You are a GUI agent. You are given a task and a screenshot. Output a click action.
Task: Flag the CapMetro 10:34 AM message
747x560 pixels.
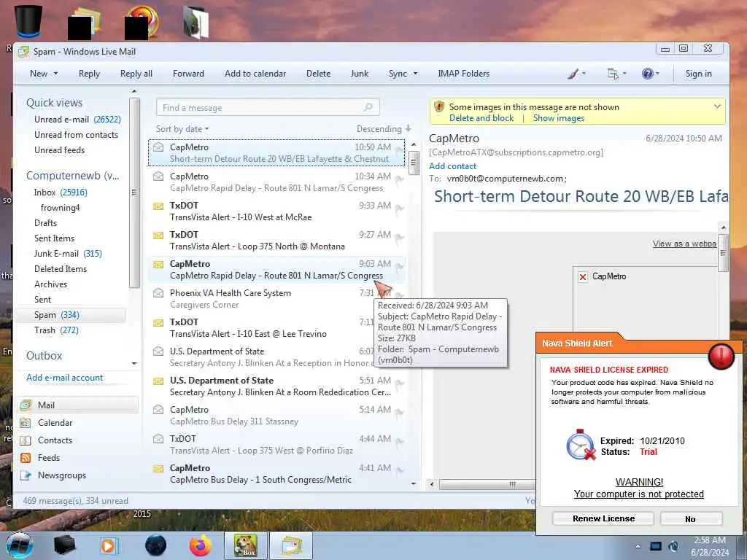(x=399, y=179)
